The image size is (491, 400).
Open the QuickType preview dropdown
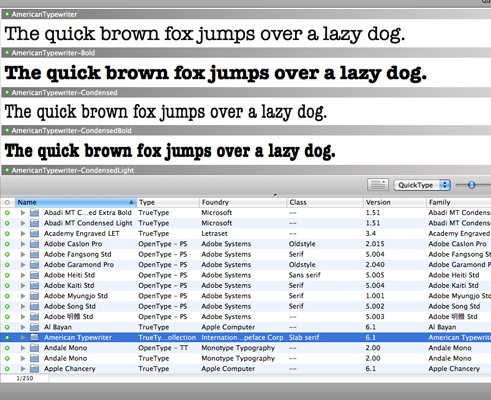point(422,185)
